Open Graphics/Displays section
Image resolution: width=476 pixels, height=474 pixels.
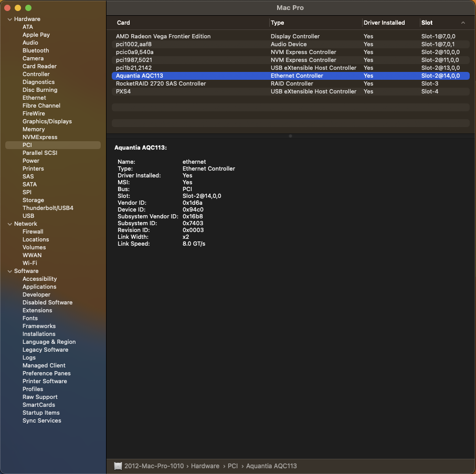click(x=47, y=121)
